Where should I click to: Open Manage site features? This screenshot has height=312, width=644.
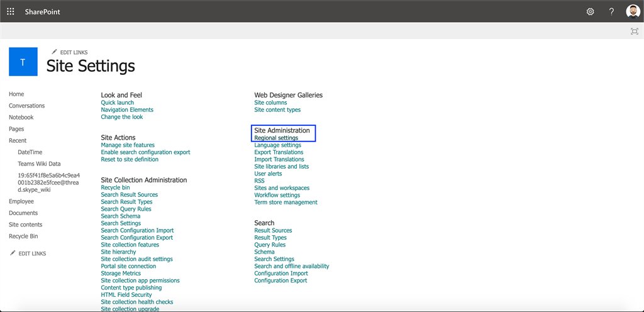pyautogui.click(x=128, y=145)
